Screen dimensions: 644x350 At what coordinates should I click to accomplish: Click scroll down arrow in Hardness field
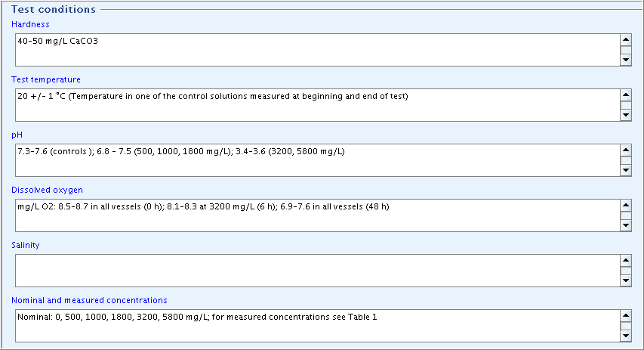click(x=626, y=60)
